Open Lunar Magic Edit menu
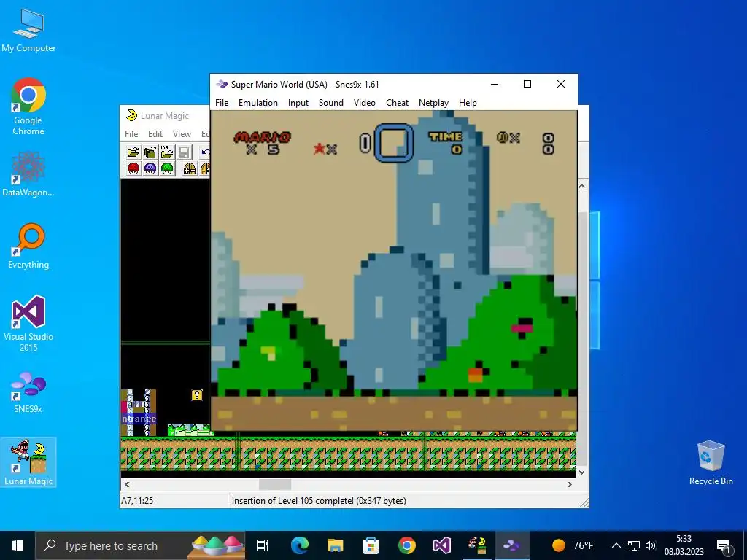The image size is (747, 560). 155,134
